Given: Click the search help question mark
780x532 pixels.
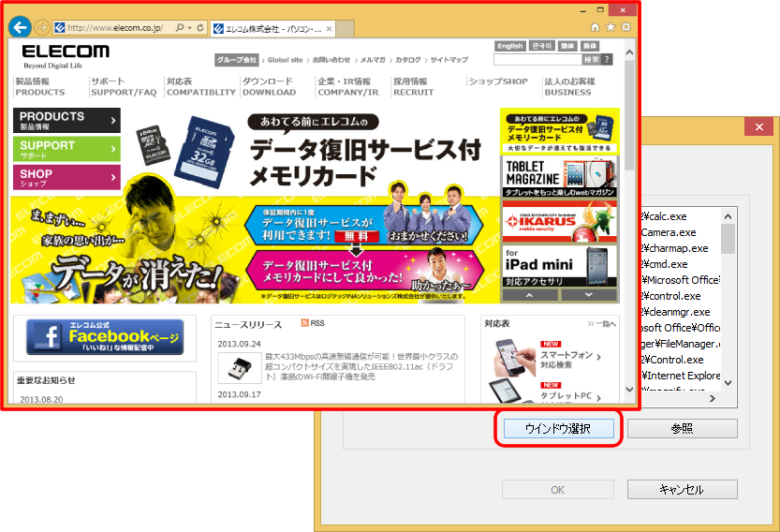Looking at the screenshot, I should tap(607, 60).
